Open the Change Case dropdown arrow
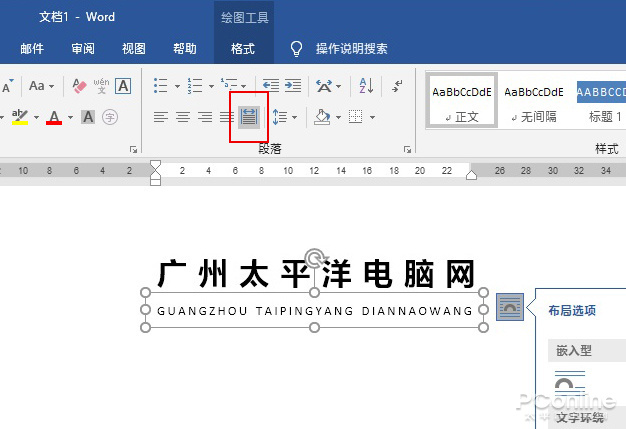This screenshot has height=429, width=626. (51, 86)
